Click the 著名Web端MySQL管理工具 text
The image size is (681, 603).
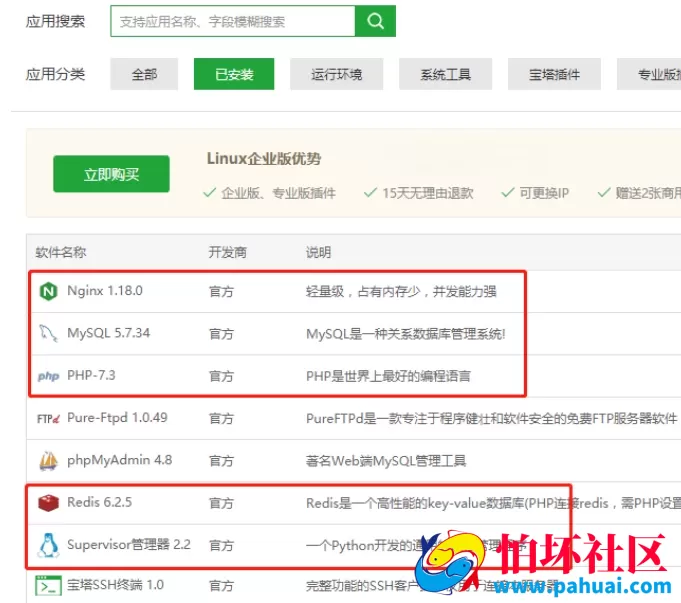click(386, 461)
